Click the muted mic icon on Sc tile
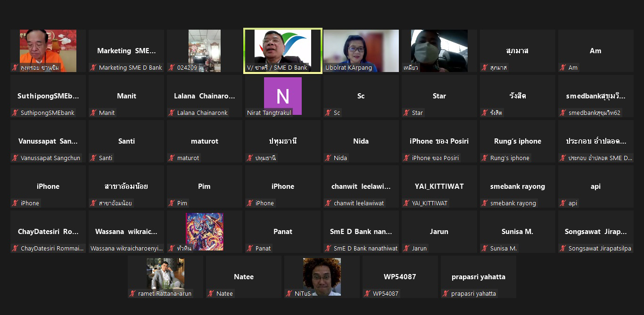The width and height of the screenshot is (644, 315). click(328, 113)
